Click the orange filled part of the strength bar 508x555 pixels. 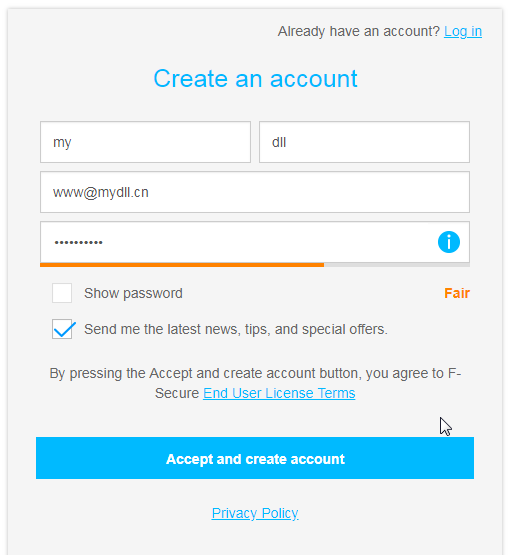coord(182,265)
